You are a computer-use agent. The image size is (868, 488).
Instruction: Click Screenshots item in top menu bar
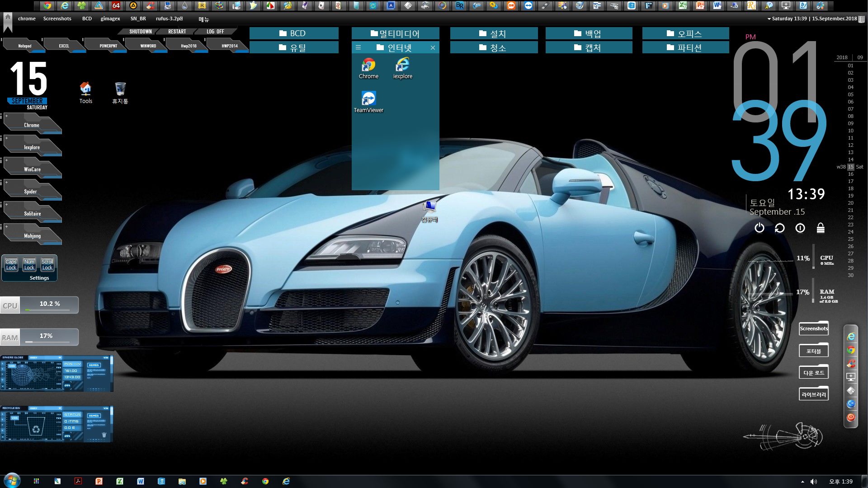point(57,19)
